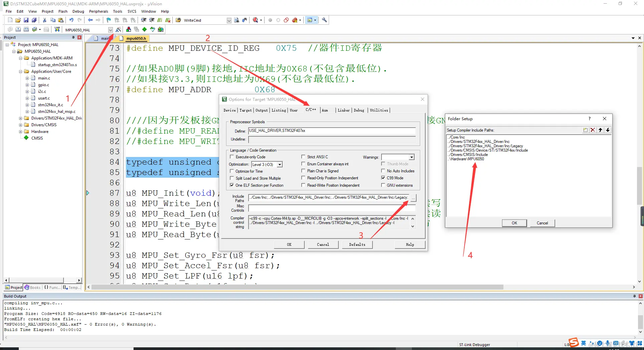
Task: Click the Misc Controls input field
Action: (x=332, y=208)
